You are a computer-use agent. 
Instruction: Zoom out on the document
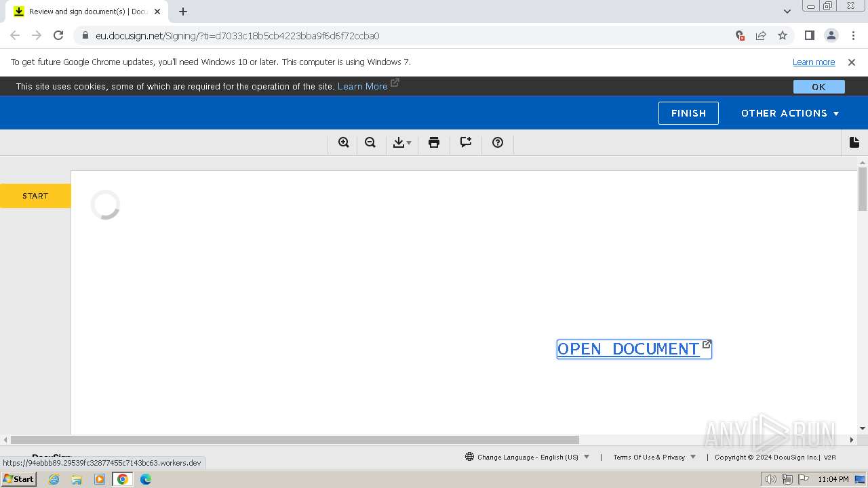[370, 142]
